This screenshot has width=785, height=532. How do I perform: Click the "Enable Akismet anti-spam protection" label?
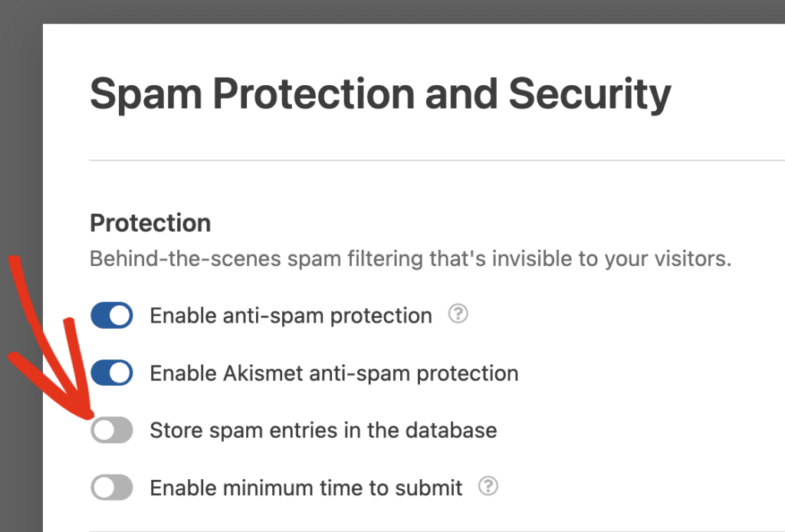click(x=333, y=374)
